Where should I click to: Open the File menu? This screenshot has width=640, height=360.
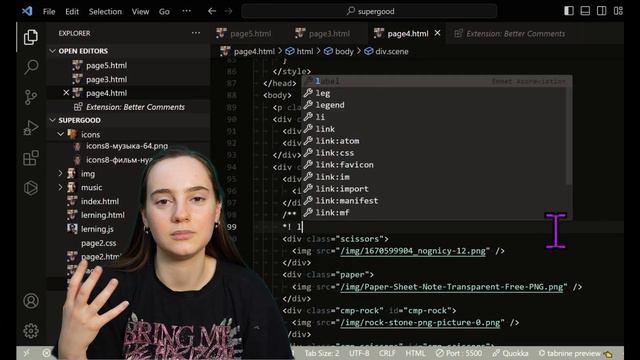pyautogui.click(x=49, y=11)
